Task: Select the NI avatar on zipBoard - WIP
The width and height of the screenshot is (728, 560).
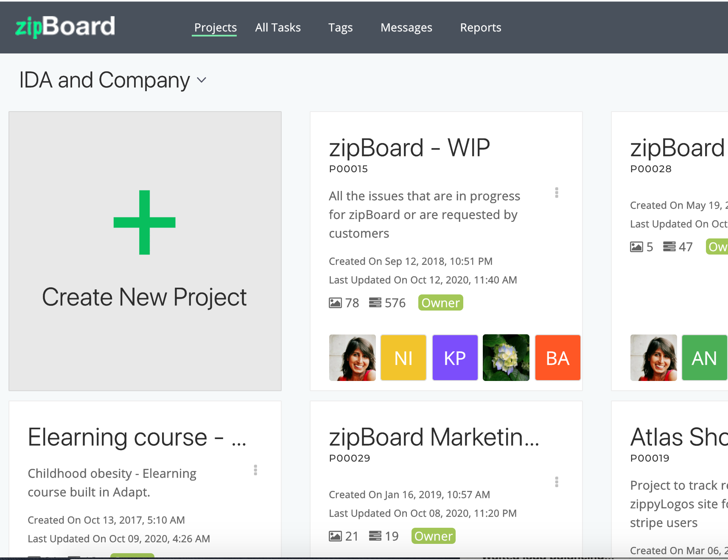Action: pos(403,357)
